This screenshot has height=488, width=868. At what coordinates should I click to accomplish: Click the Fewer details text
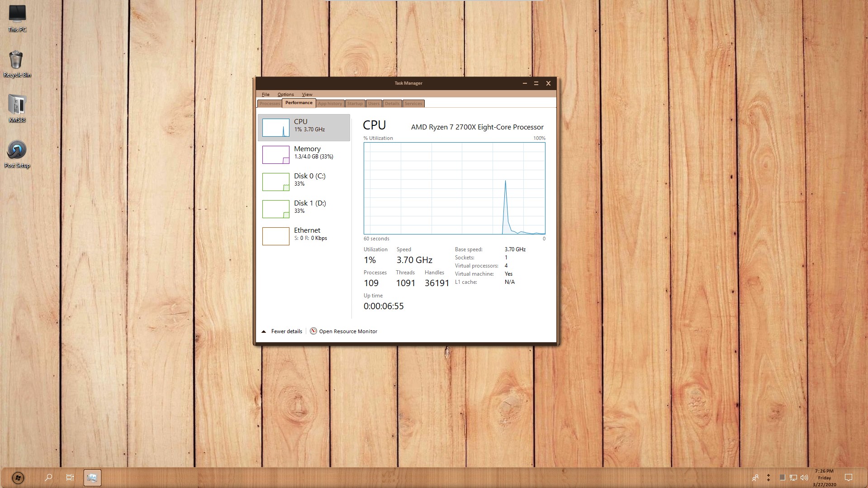click(x=287, y=331)
